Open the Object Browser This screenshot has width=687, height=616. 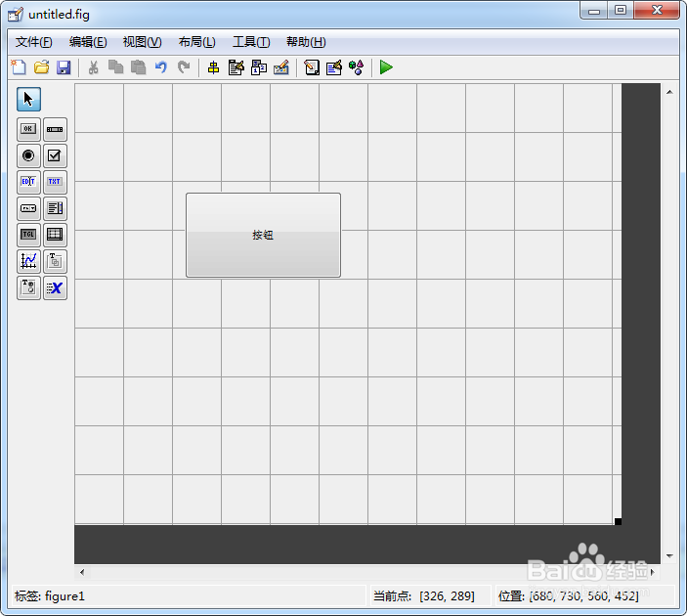tap(357, 67)
